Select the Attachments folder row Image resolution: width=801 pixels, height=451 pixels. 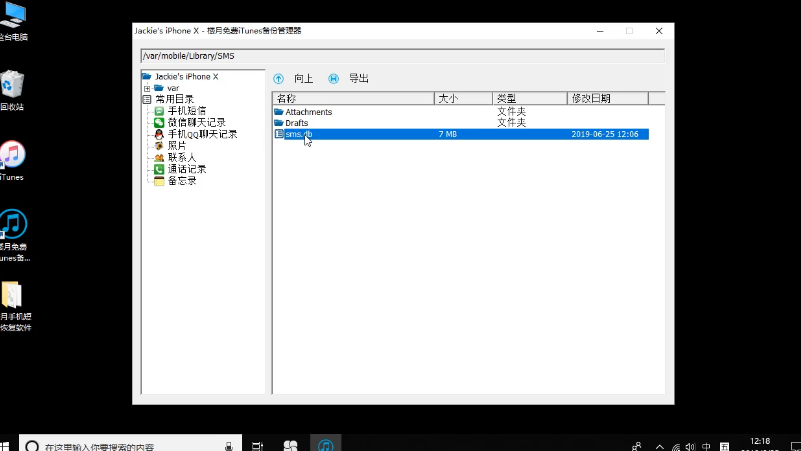coord(461,112)
